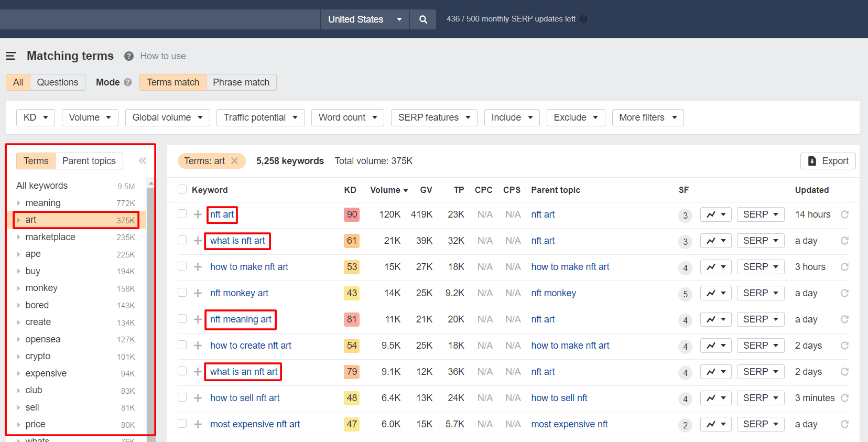
Task: Select the 'most expensive nft art' checkbox
Action: (x=182, y=424)
